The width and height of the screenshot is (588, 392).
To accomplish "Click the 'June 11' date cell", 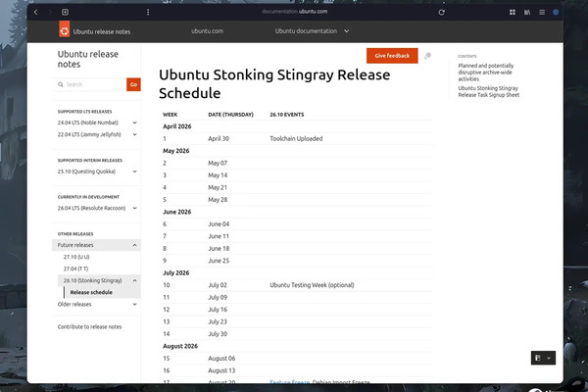I will [219, 236].
